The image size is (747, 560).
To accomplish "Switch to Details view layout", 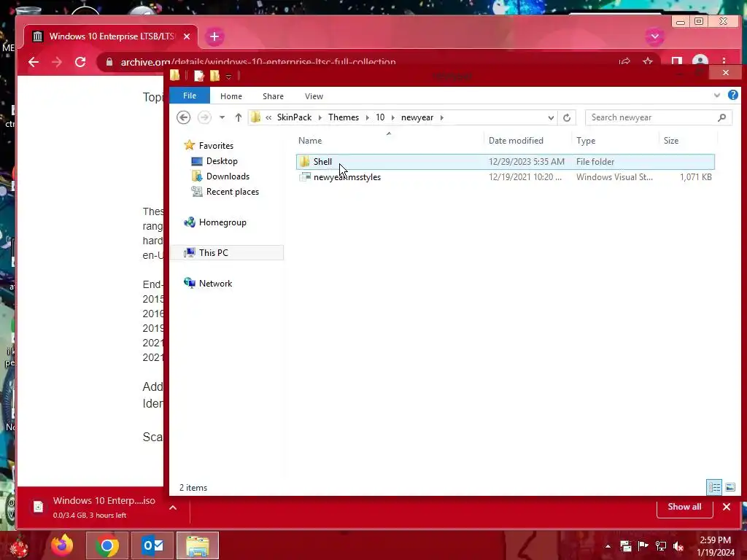I will [713, 487].
